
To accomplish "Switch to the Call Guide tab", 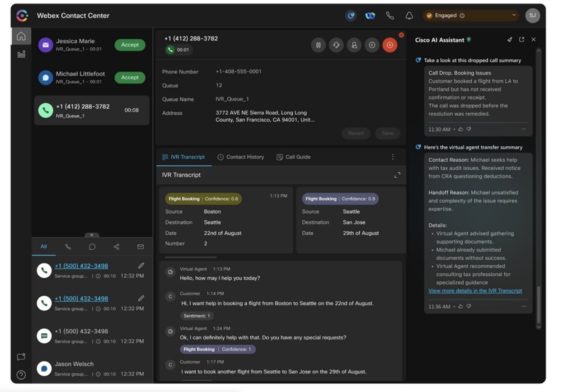I will (x=293, y=157).
